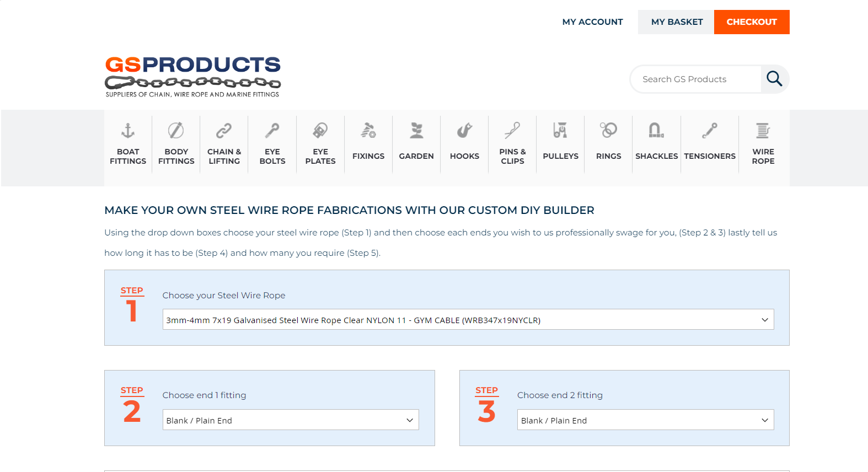Viewport: 868px width, 472px height.
Task: Open the Pulleys menu label
Action: coord(560,156)
